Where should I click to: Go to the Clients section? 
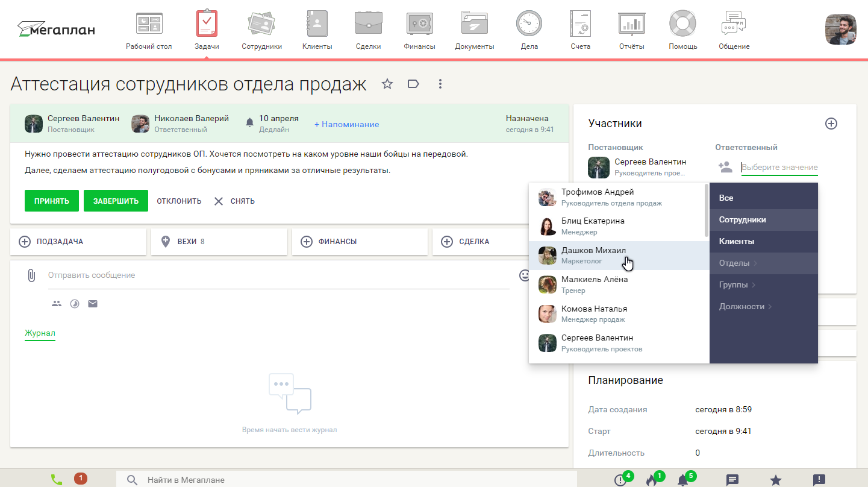pos(317,30)
